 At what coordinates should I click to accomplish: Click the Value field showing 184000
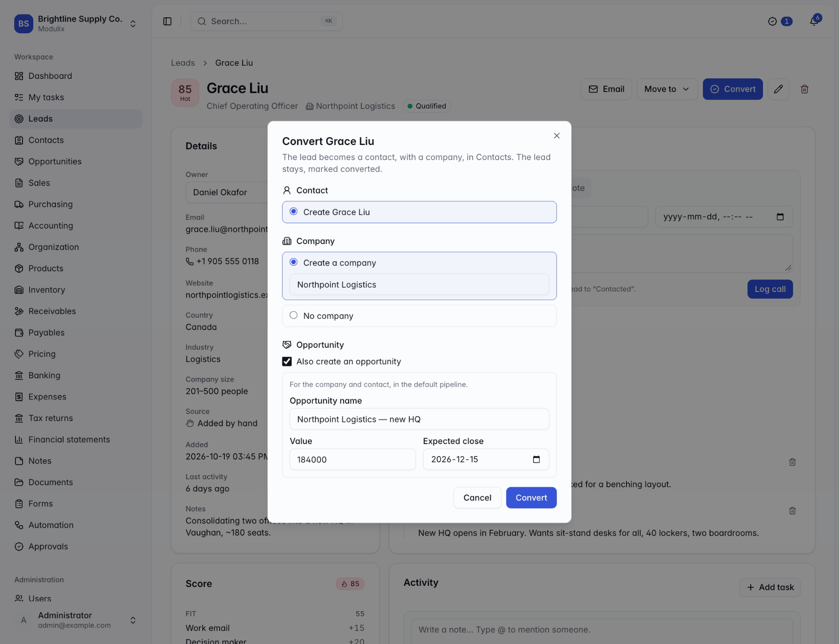(x=353, y=460)
